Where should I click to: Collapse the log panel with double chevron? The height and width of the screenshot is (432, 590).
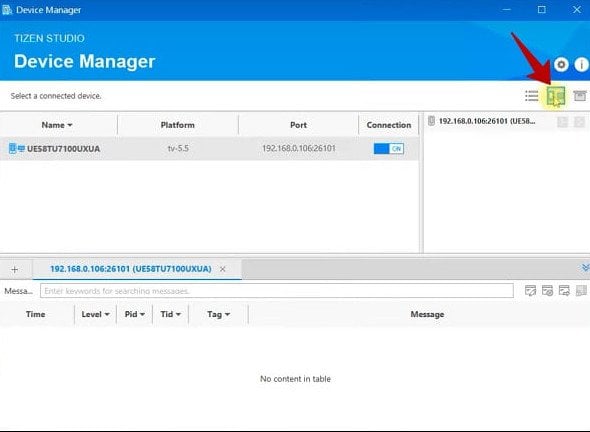click(x=585, y=268)
